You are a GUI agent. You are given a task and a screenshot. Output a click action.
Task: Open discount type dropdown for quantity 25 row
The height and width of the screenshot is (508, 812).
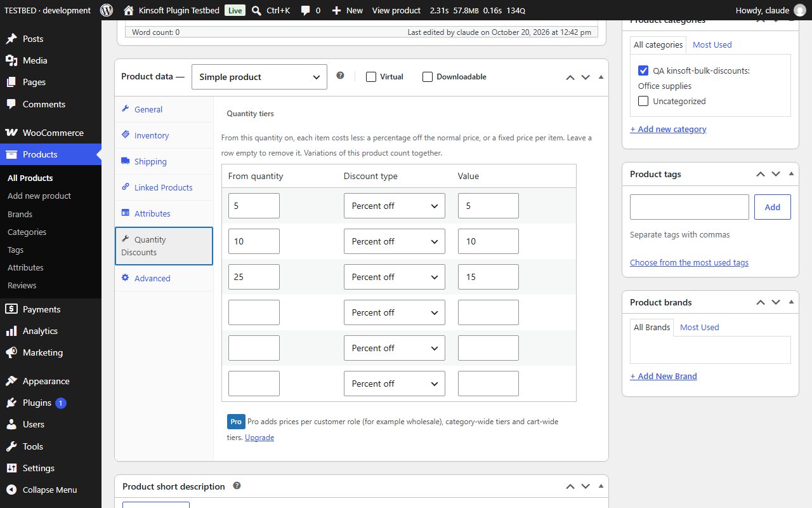click(395, 277)
